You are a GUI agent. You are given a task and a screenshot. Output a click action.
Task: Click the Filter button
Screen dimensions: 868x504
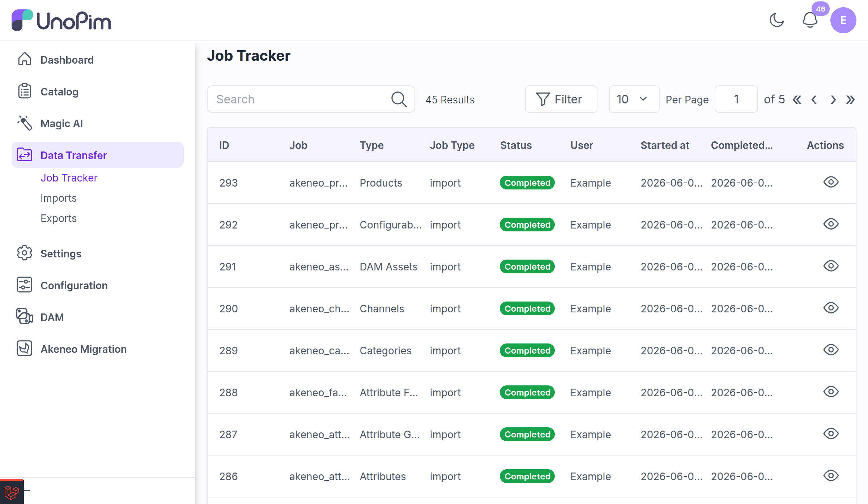click(x=561, y=99)
